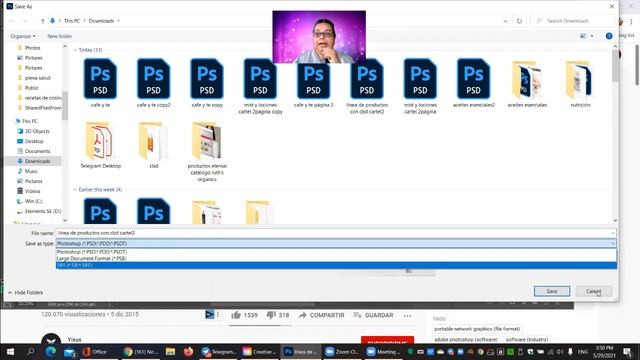Open the 'Telegram Desktop' folder
Image resolution: width=640 pixels, height=360 pixels.
100,141
